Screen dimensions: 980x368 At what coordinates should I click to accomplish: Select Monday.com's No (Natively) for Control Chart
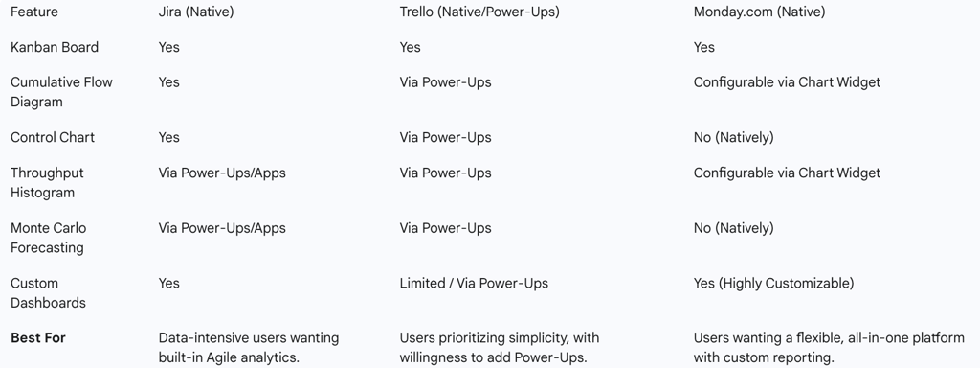733,138
